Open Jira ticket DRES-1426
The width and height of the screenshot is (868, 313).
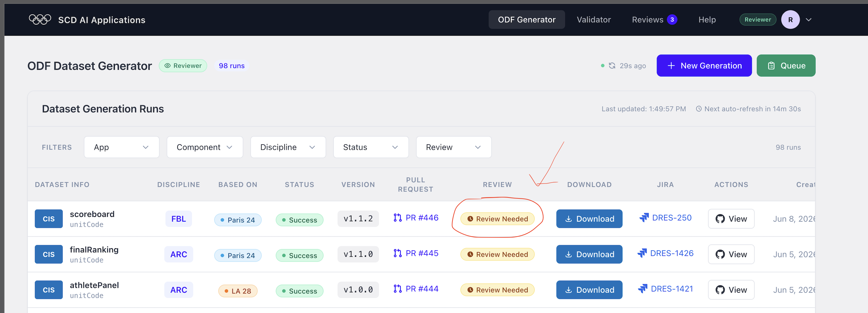665,253
